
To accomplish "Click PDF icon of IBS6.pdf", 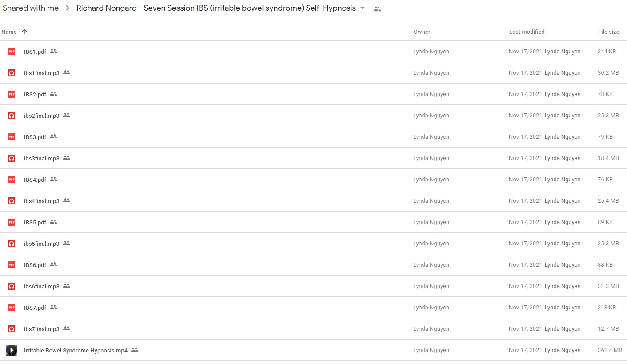I will (12, 265).
